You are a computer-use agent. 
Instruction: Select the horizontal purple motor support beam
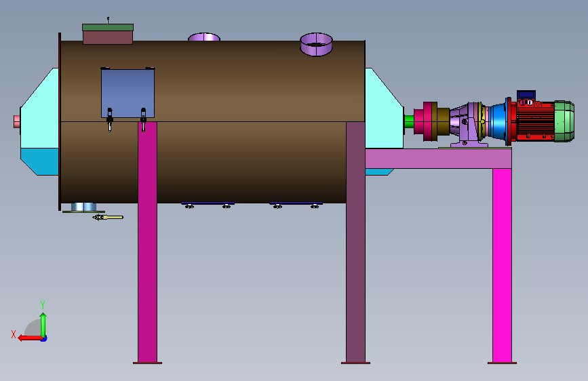(x=438, y=159)
